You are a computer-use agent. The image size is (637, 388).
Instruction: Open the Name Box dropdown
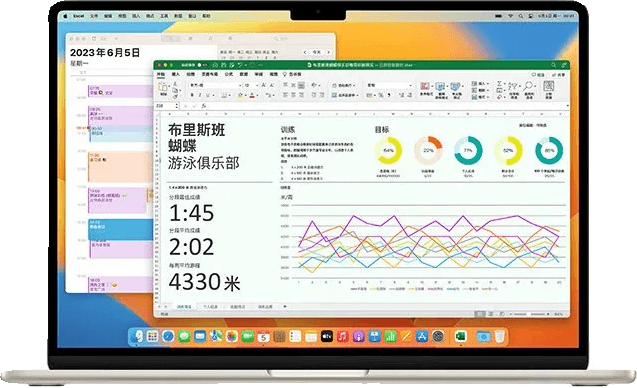pos(176,106)
